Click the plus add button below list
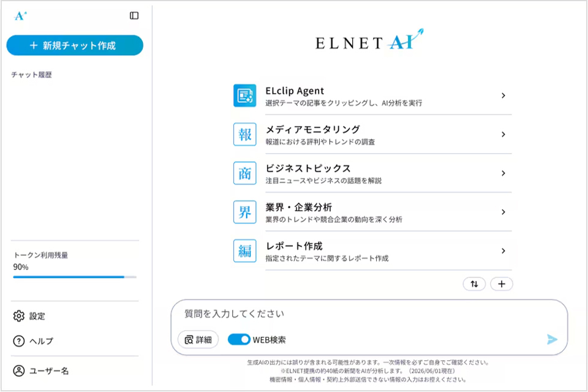 point(502,284)
